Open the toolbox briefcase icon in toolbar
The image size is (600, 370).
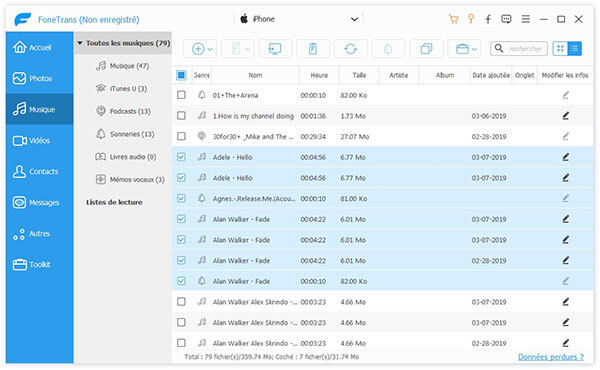[462, 49]
